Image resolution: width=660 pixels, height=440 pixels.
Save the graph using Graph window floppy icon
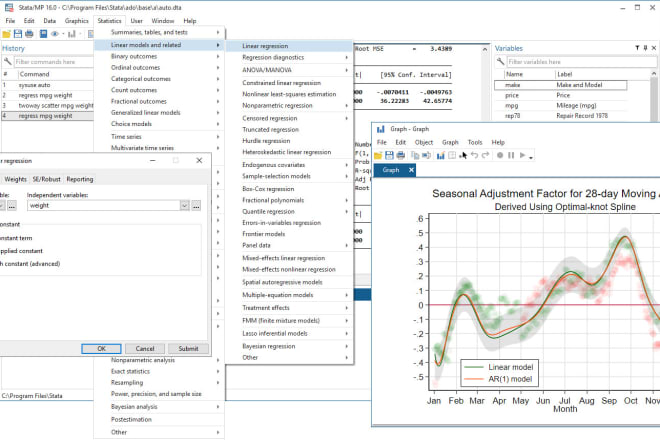click(x=389, y=155)
